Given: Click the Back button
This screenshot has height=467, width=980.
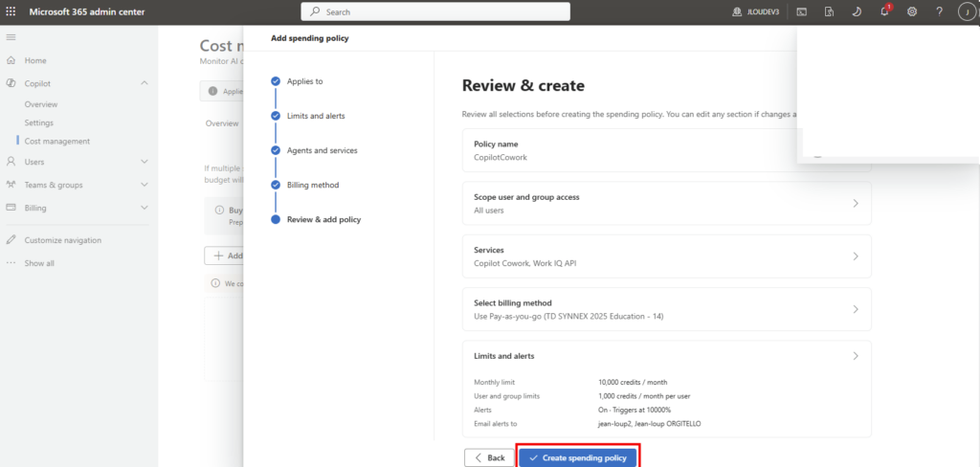Looking at the screenshot, I should tap(489, 457).
